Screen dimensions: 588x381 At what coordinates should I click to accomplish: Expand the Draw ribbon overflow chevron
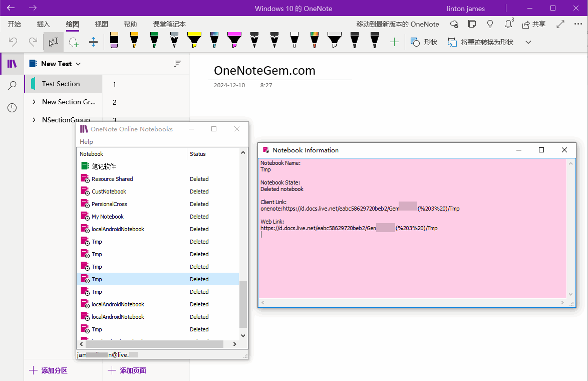click(528, 42)
